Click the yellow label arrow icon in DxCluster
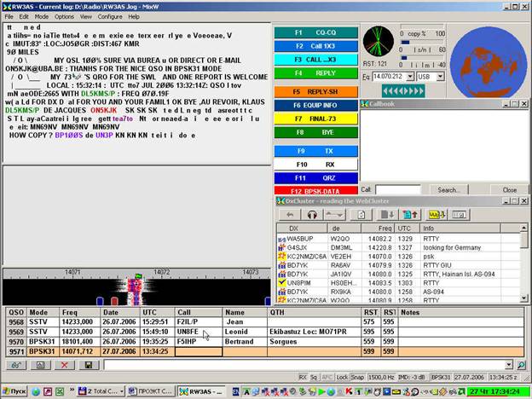Image resolution: width=532 pixels, height=399 pixels. point(437,215)
